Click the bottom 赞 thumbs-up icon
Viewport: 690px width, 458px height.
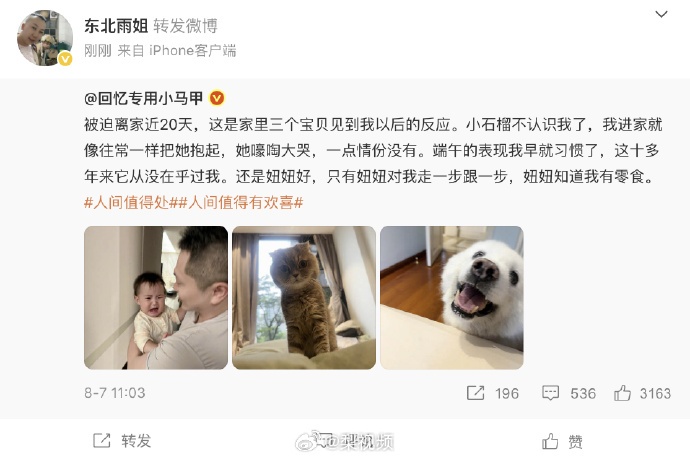pyautogui.click(x=550, y=441)
